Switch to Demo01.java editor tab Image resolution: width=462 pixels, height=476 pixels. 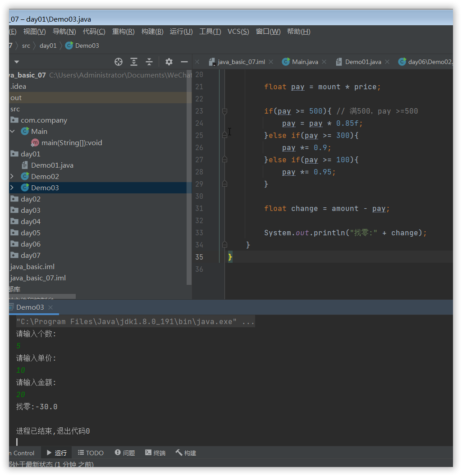point(358,62)
